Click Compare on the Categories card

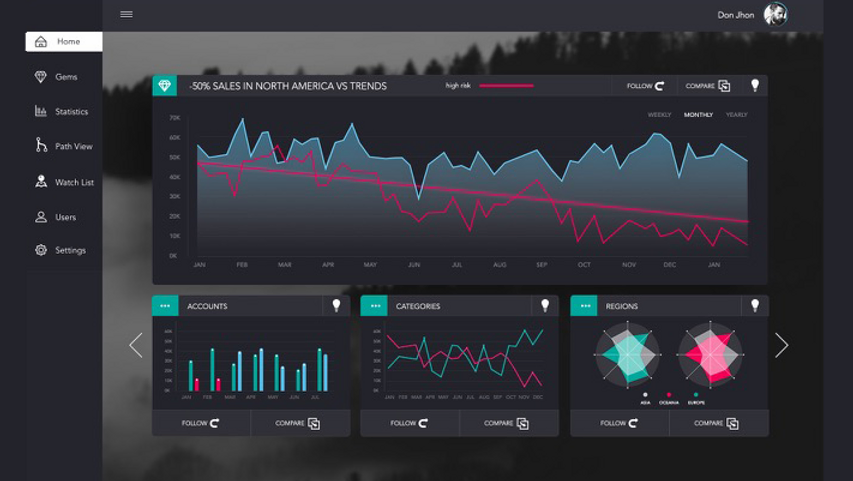tap(506, 423)
